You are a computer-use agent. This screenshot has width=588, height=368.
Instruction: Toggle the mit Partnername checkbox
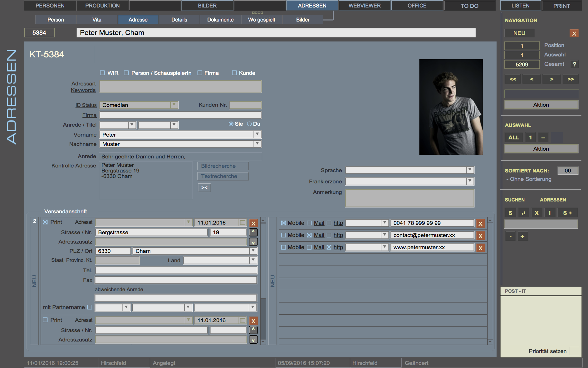coord(90,307)
